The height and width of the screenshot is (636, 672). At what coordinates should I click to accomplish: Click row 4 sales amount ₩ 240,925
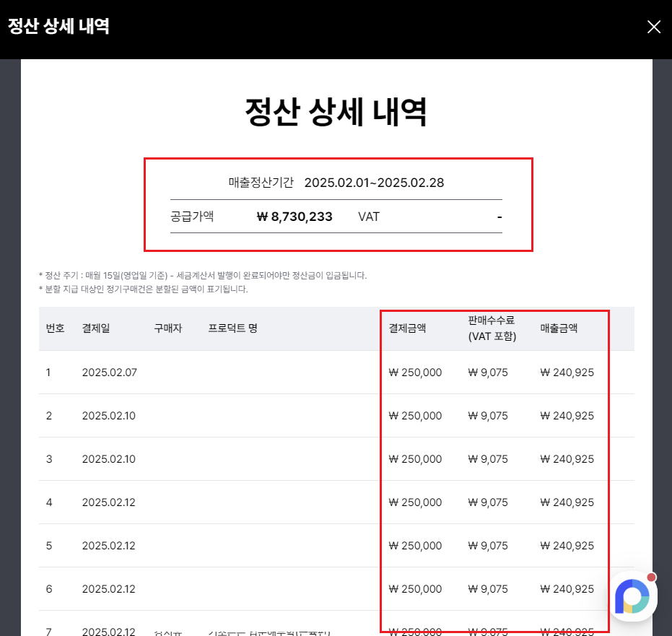[567, 502]
